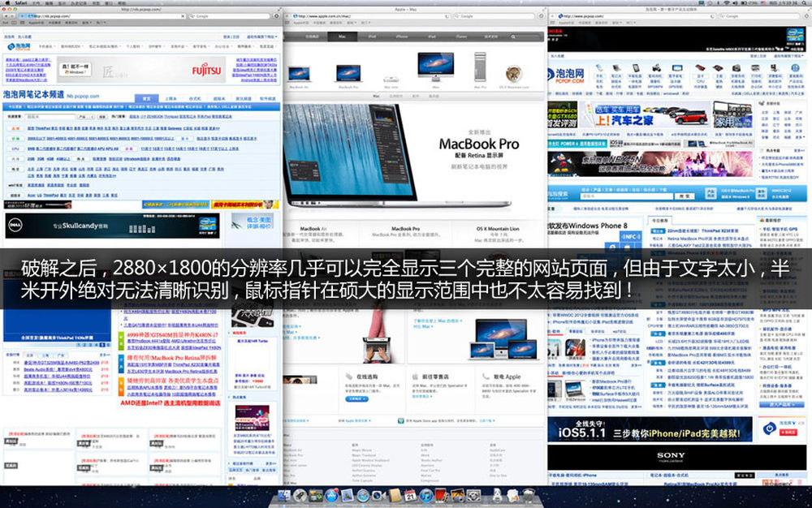Open the Trash in the Dock
Image resolution: width=812 pixels, height=508 pixels.
click(529, 496)
